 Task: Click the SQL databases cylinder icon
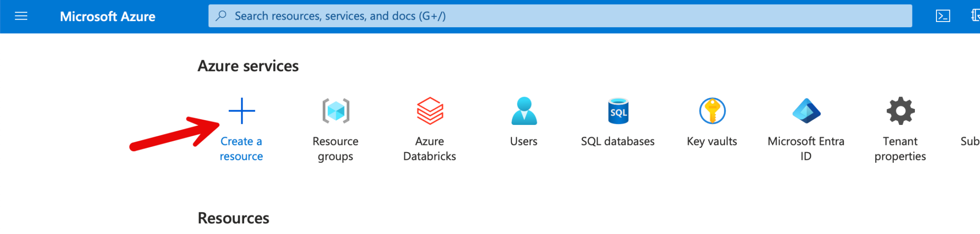coord(618,111)
